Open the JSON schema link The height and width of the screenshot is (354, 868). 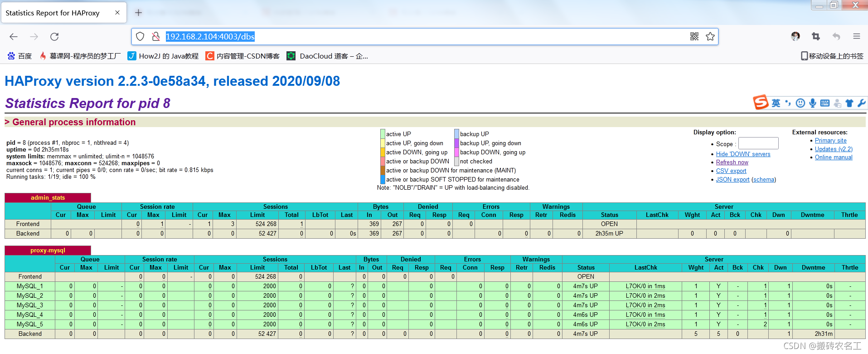point(764,179)
